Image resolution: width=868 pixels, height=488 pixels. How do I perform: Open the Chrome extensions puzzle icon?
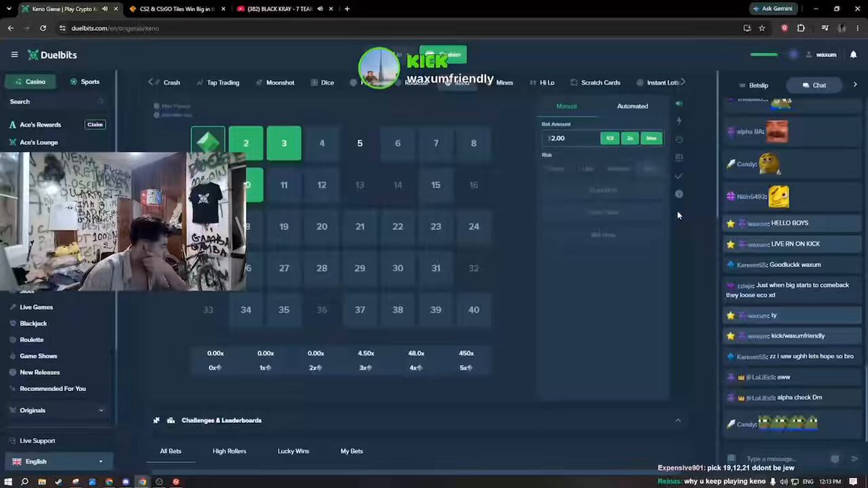pyautogui.click(x=801, y=28)
